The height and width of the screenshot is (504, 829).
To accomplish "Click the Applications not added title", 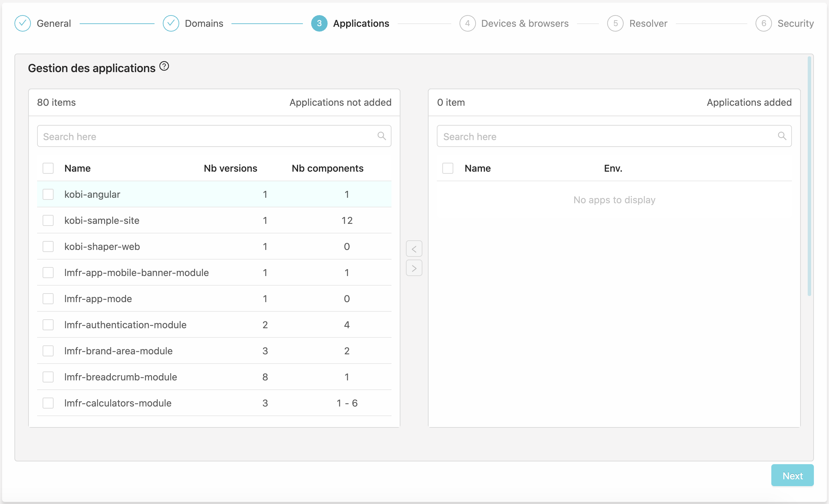I will point(340,102).
